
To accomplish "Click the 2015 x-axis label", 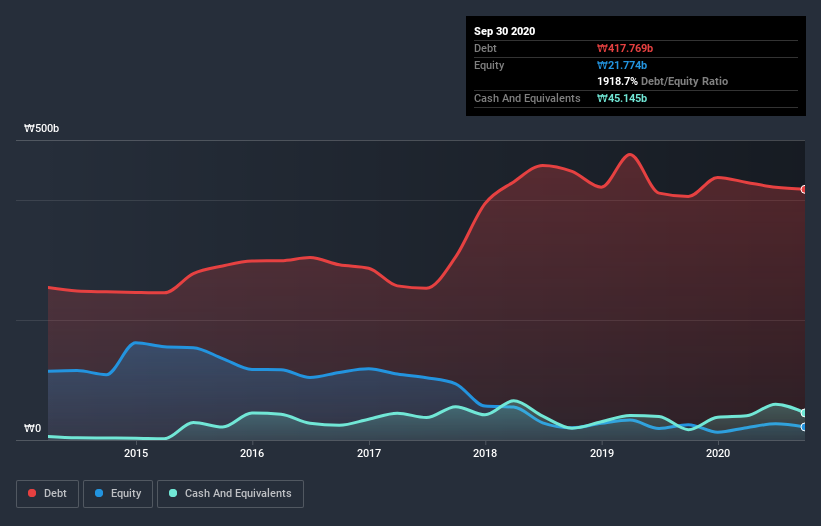I will tap(136, 453).
